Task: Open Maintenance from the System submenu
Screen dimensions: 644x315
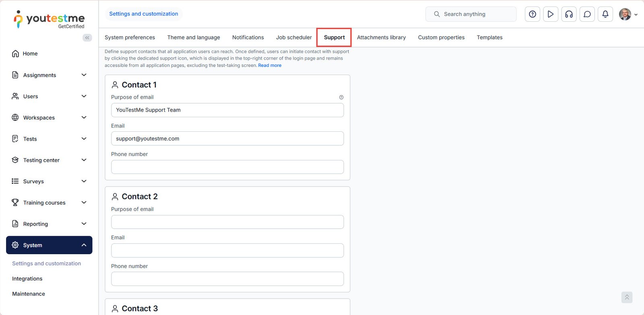Action: 29,294
